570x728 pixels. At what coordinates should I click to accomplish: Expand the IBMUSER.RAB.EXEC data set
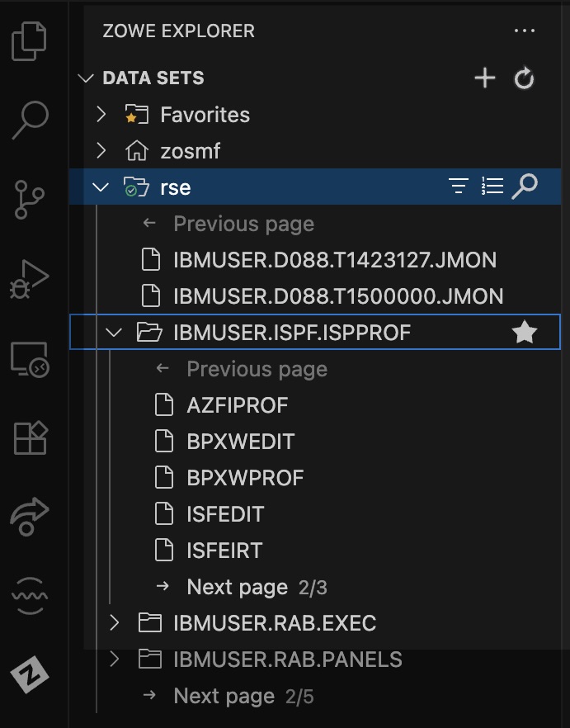(x=115, y=623)
